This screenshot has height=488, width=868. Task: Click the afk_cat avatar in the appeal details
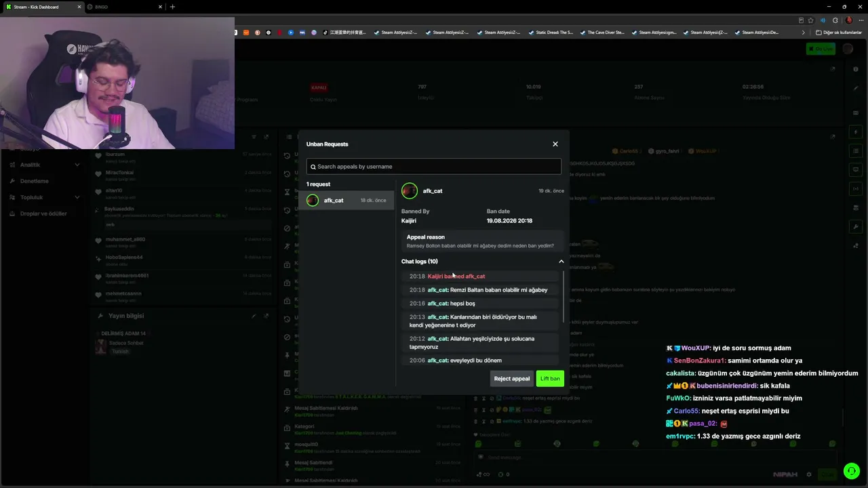coord(410,191)
